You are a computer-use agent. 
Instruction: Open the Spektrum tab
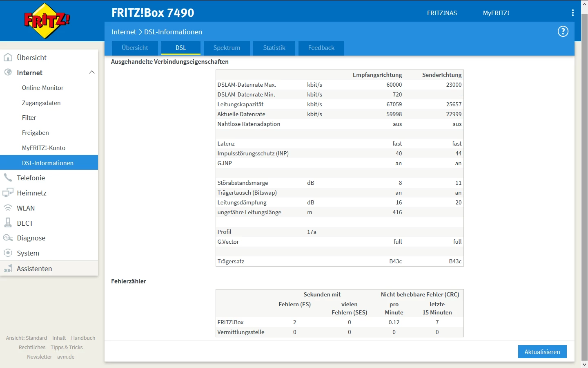227,48
